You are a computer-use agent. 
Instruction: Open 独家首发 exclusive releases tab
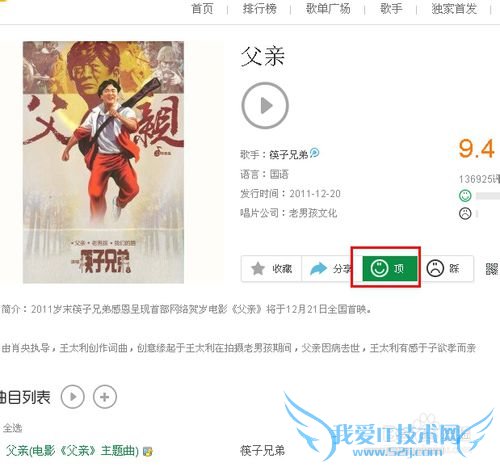click(454, 8)
